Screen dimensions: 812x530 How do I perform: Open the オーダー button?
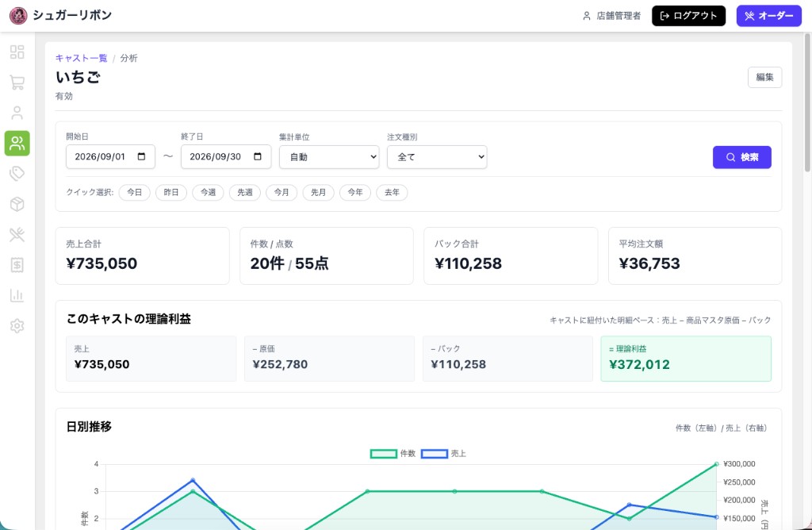tap(769, 16)
